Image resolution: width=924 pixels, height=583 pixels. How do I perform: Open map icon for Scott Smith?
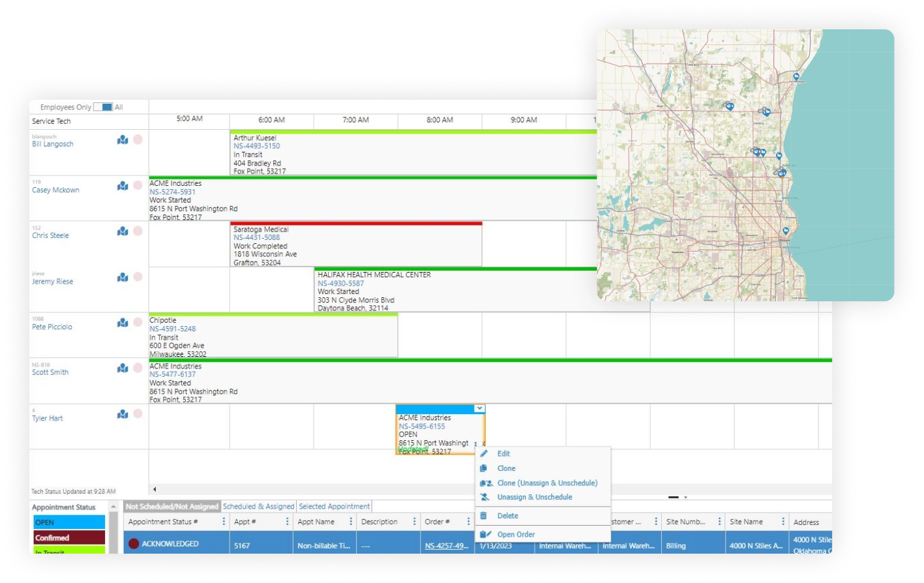point(123,368)
